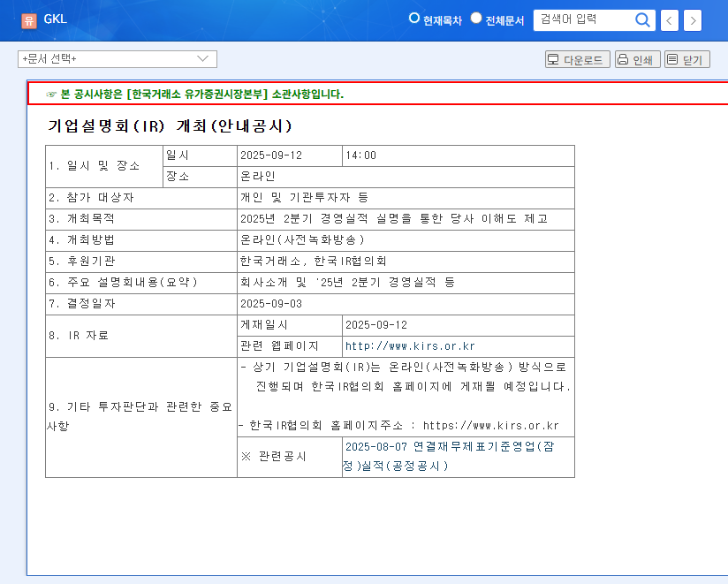
Task: Click the magnifier search icon
Action: 642,19
